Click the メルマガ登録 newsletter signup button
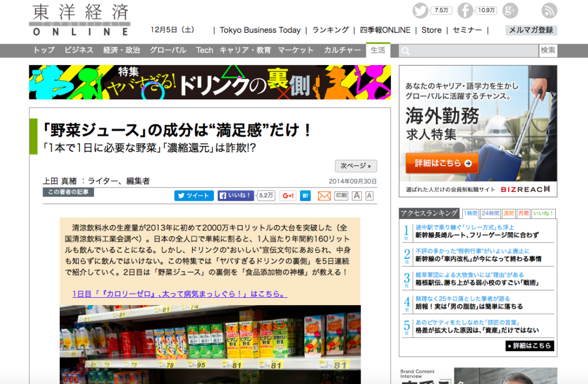The height and width of the screenshot is (384, 588). point(531,30)
